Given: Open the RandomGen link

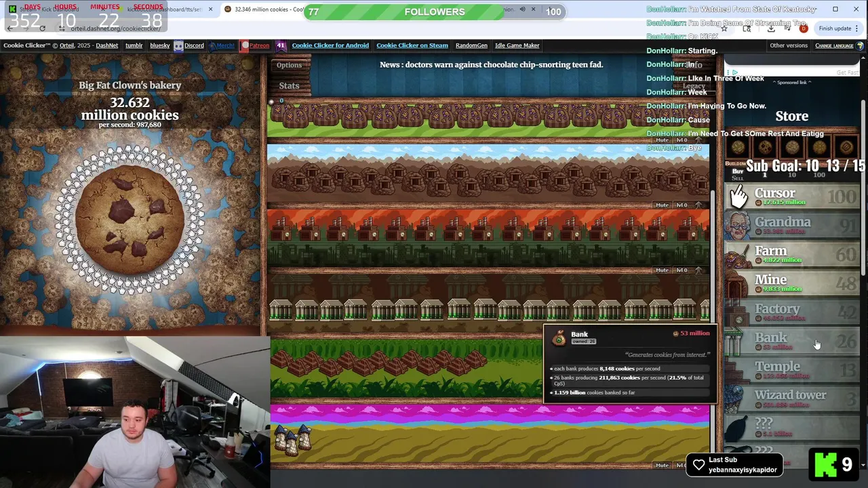Looking at the screenshot, I should pyautogui.click(x=471, y=45).
